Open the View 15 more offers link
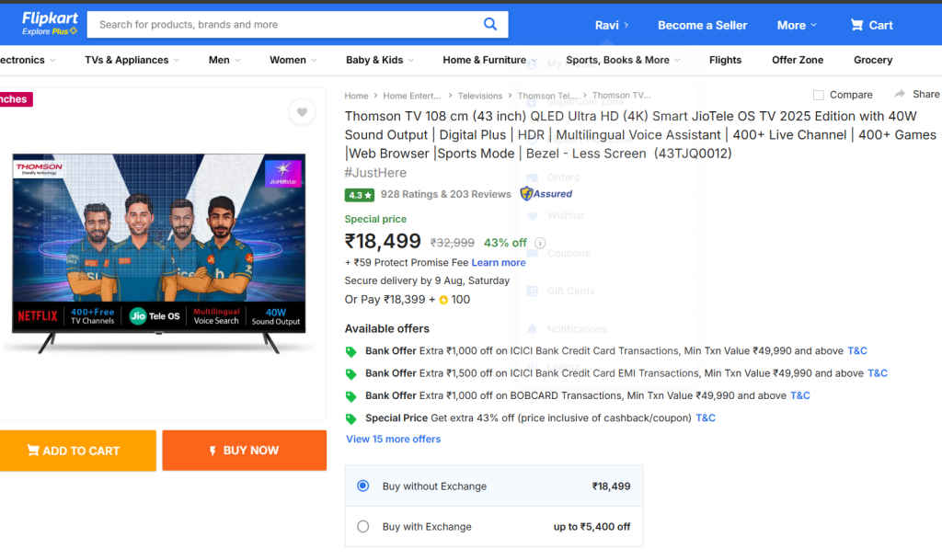942x560 pixels. pyautogui.click(x=393, y=439)
